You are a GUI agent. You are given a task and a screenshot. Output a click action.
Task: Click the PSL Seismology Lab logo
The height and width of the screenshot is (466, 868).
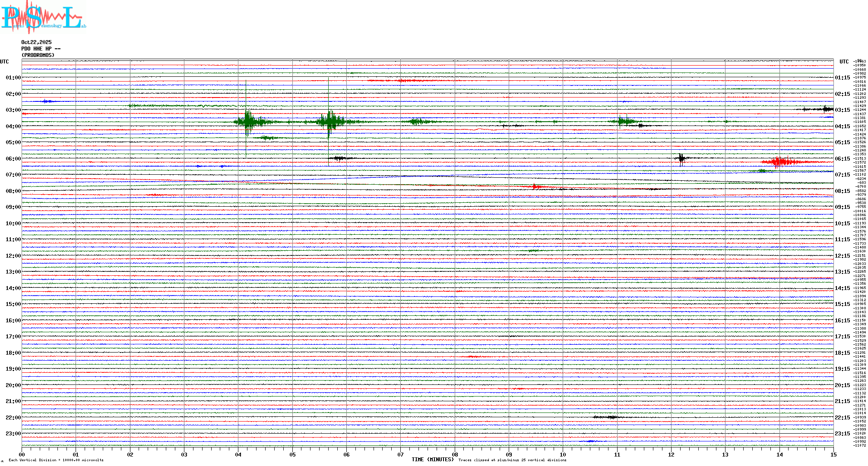point(43,17)
